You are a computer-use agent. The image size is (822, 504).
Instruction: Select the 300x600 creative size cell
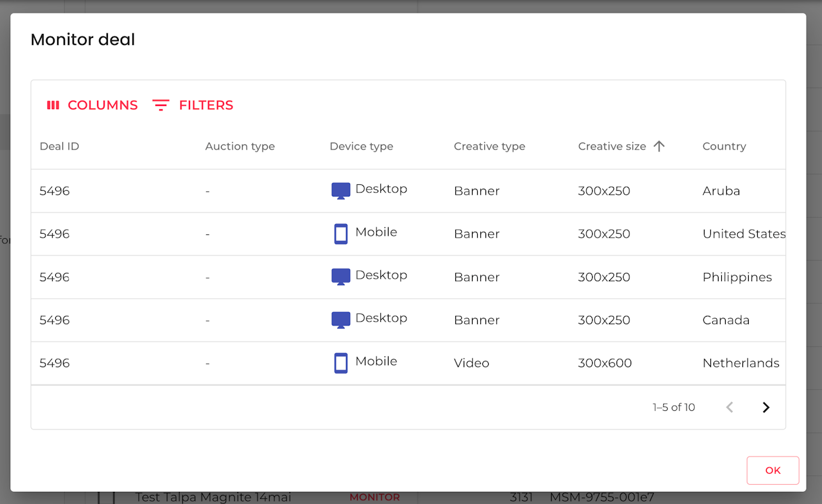[604, 363]
